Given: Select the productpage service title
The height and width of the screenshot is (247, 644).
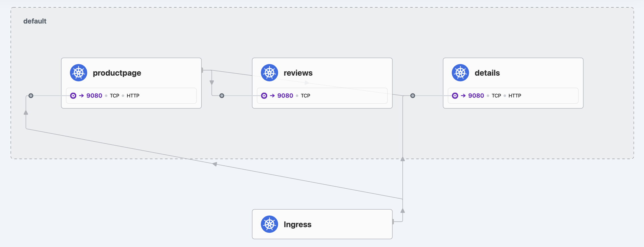Looking at the screenshot, I should pyautogui.click(x=117, y=73).
